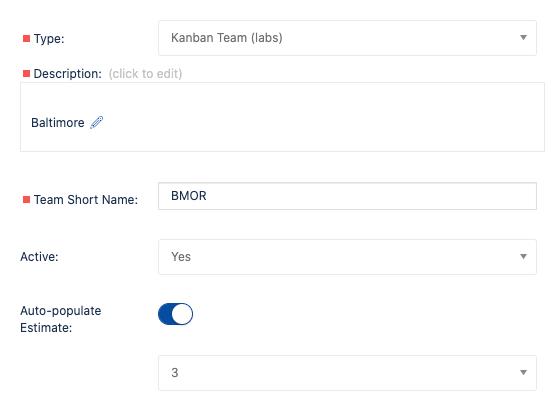The height and width of the screenshot is (404, 554).
Task: Click the Baltimore description text to edit
Action: 58,123
